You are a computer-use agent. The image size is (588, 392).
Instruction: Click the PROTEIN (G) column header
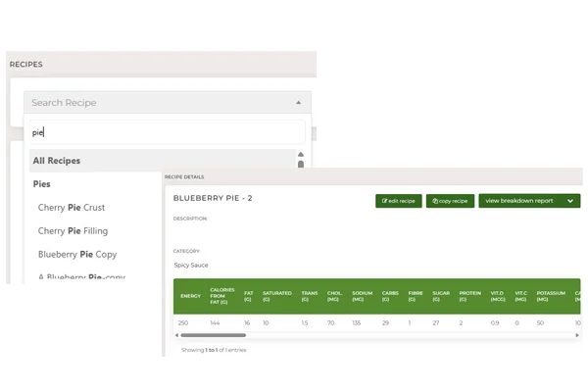point(470,296)
